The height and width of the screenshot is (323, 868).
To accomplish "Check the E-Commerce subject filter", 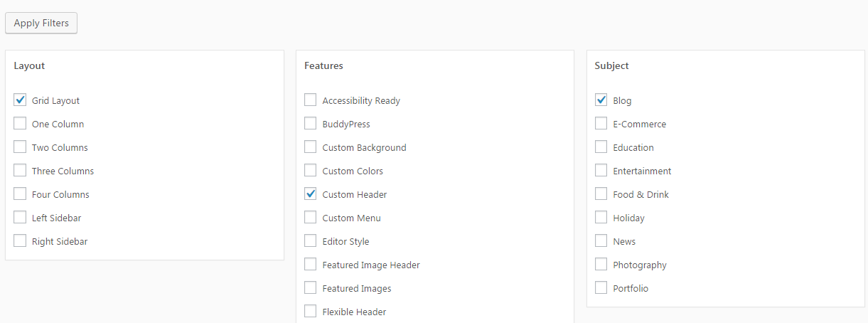I will click(x=601, y=123).
